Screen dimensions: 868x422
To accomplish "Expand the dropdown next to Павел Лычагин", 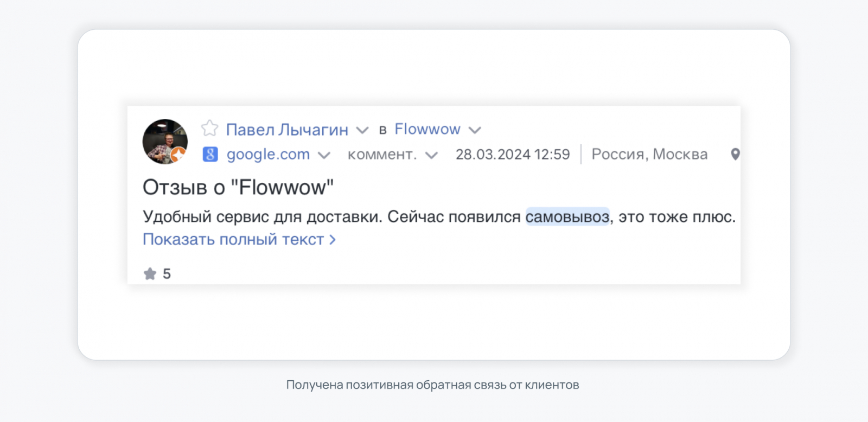I will coord(362,130).
